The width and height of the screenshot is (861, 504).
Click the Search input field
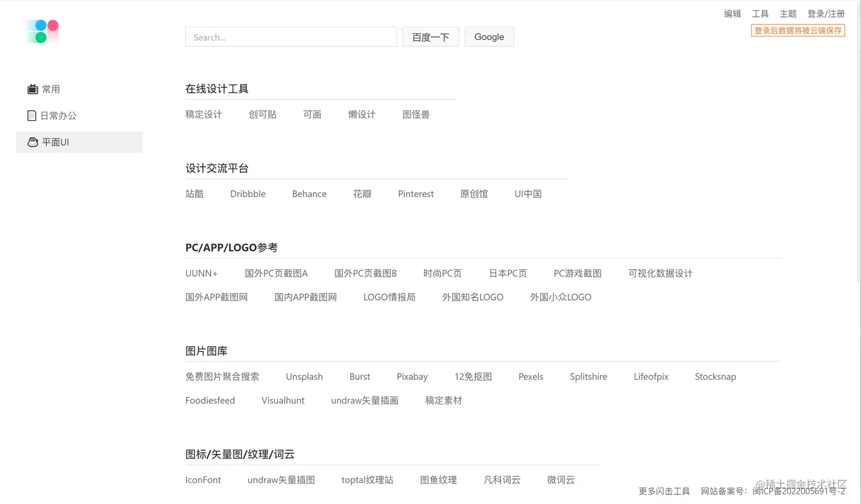pos(291,37)
